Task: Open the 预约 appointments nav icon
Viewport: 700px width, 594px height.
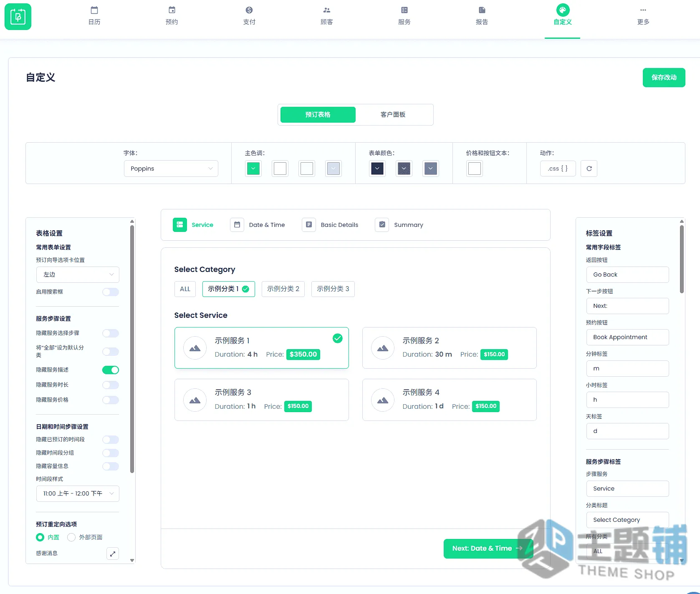Action: 172,10
